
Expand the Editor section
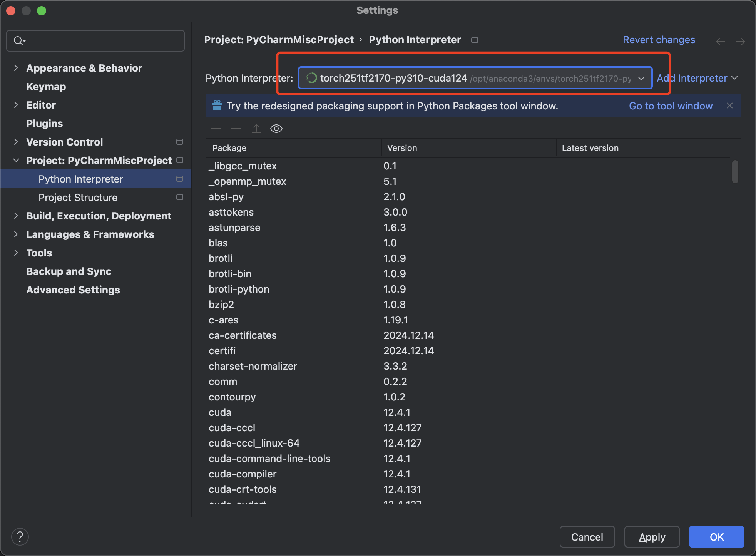pyautogui.click(x=16, y=105)
